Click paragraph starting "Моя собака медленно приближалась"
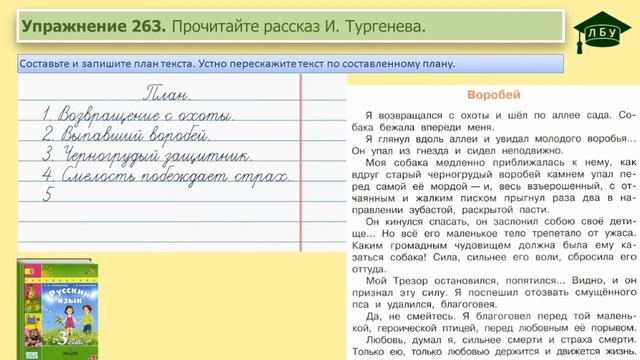The height and width of the screenshot is (360, 640). pos(494,186)
